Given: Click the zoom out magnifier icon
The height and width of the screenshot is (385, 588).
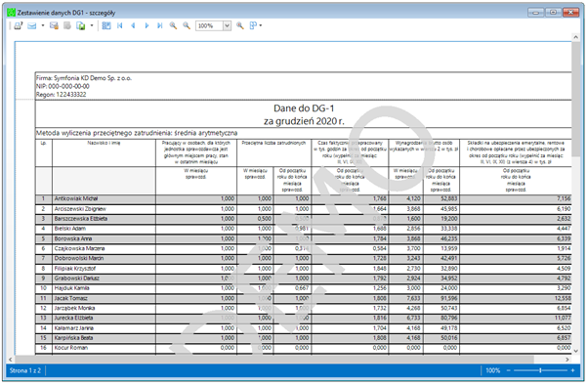Looking at the screenshot, I should [x=187, y=25].
